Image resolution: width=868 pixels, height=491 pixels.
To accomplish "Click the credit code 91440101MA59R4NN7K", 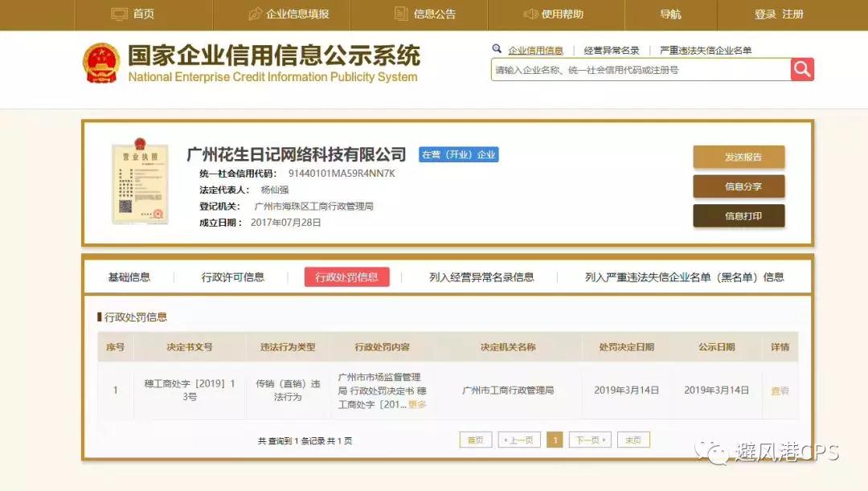I will 342,174.
